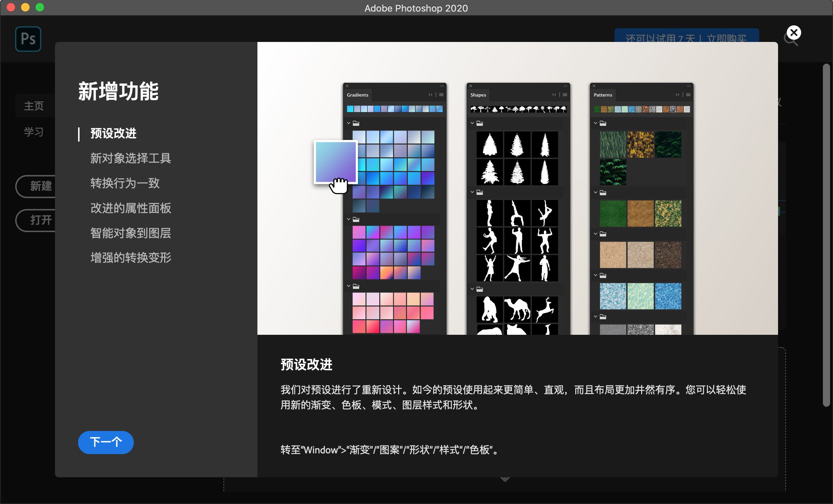Select 预设改进 in the feature list
Viewport: 833px width, 504px height.
(x=113, y=133)
